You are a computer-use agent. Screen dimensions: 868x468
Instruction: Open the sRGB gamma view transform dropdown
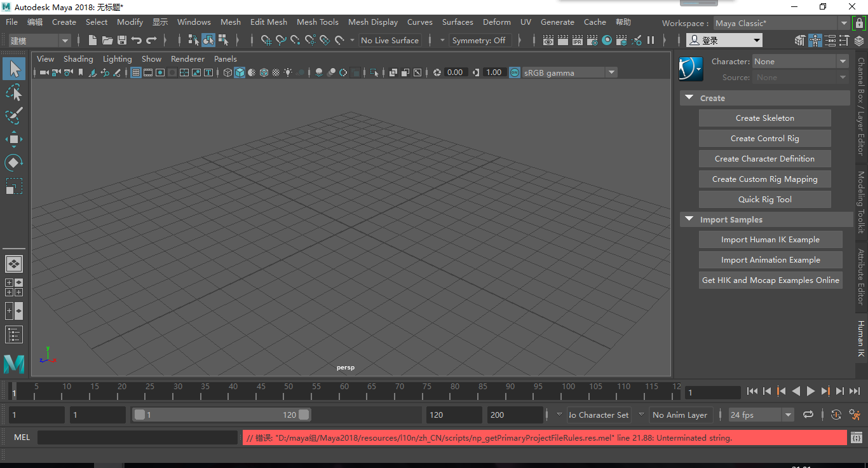[x=611, y=72]
